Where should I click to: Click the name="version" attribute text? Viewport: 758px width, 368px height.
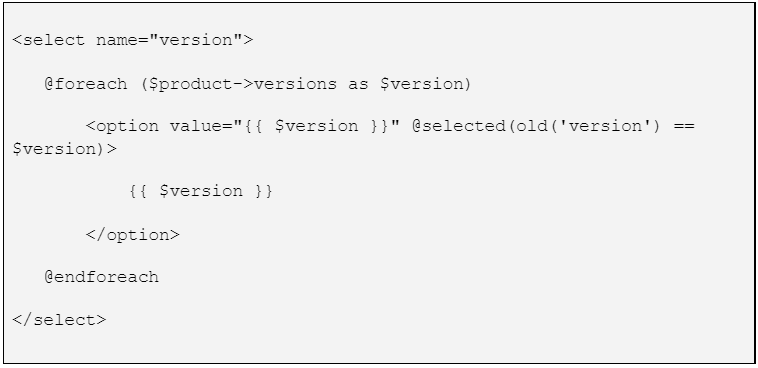pos(169,40)
